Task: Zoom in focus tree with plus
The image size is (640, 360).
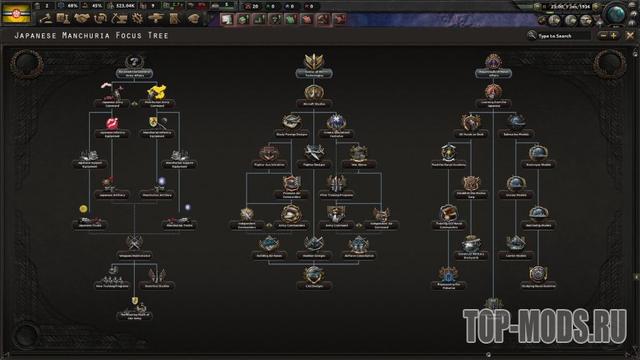Action: (613, 36)
